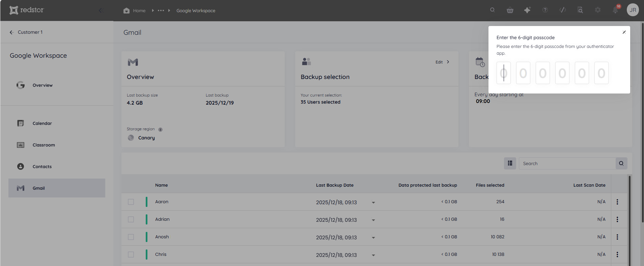Edit the backup selection
Screen dimensions: 644x266
442,62
